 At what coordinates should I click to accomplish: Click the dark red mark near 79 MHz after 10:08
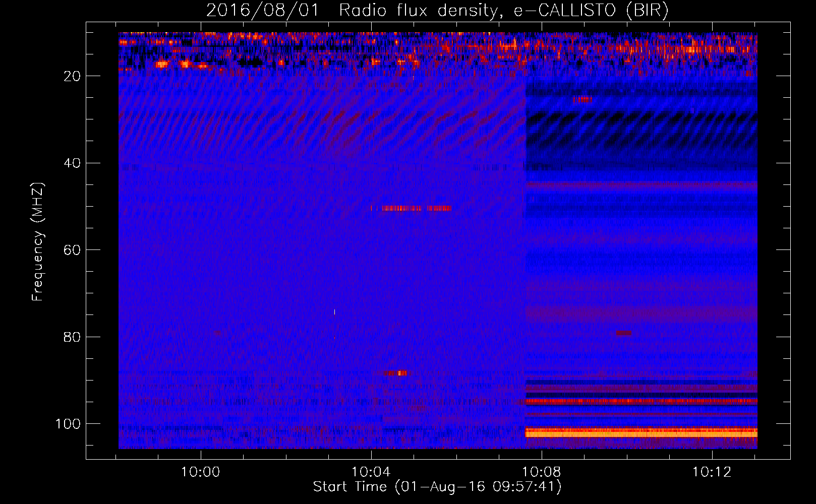[x=623, y=333]
